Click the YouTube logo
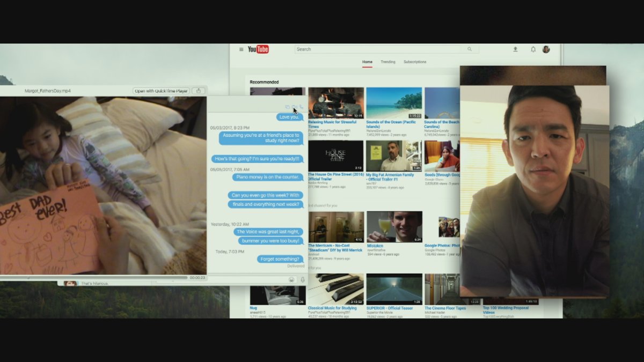 [x=258, y=49]
